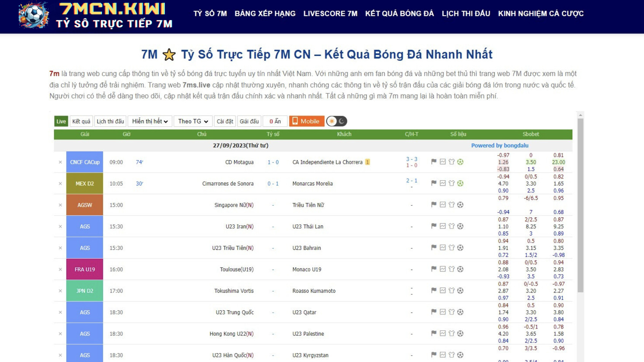Screen dimensions: 644x362
Task: Open the 'Giải đấu' league filter
Action: pos(249,121)
